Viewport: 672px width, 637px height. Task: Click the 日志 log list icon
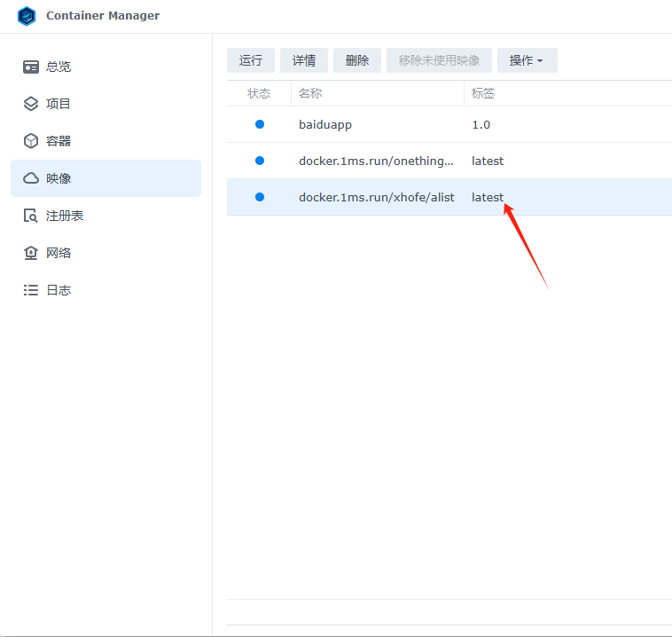pos(31,290)
